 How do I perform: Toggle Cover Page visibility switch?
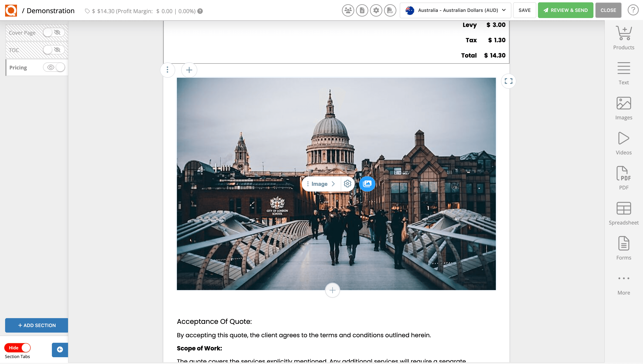(54, 32)
